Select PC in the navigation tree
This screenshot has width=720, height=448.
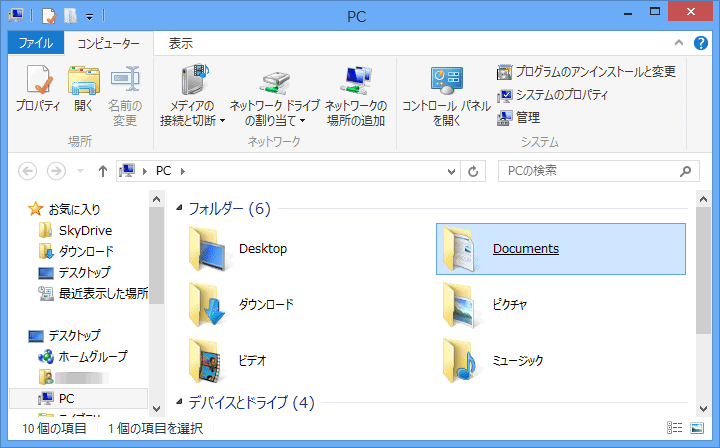click(x=79, y=398)
